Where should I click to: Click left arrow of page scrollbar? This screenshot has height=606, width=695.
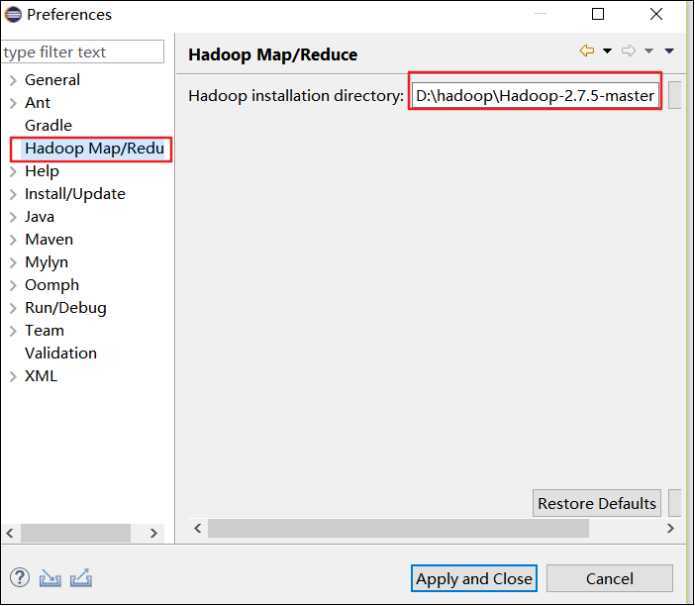198,528
